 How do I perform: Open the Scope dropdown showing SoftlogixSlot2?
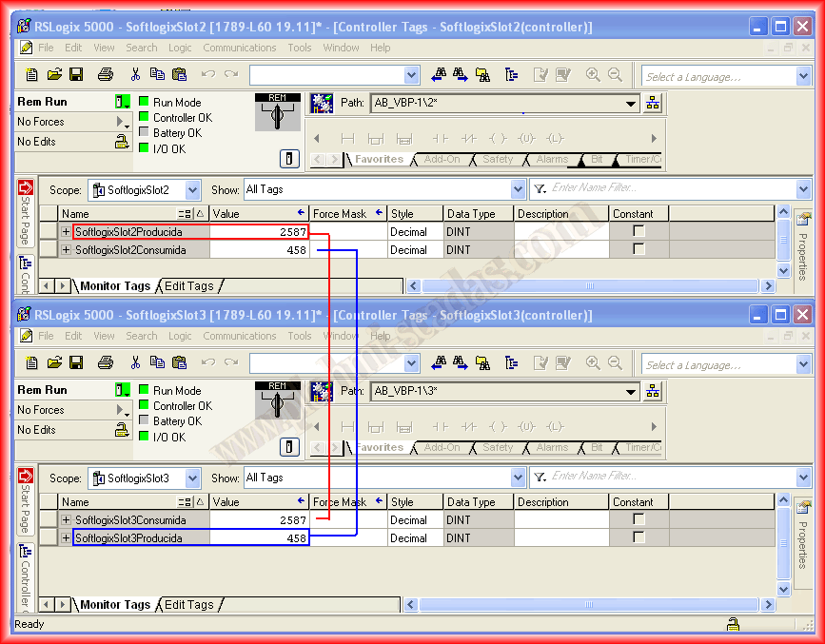(192, 190)
